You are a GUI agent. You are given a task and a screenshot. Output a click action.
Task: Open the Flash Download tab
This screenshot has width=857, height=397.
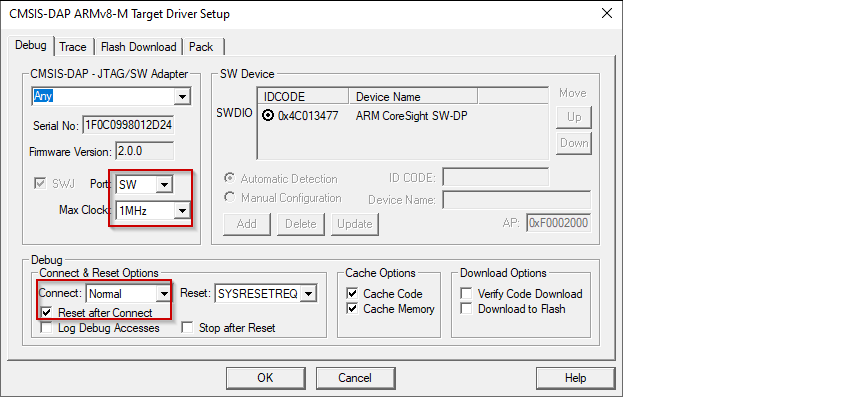click(138, 47)
